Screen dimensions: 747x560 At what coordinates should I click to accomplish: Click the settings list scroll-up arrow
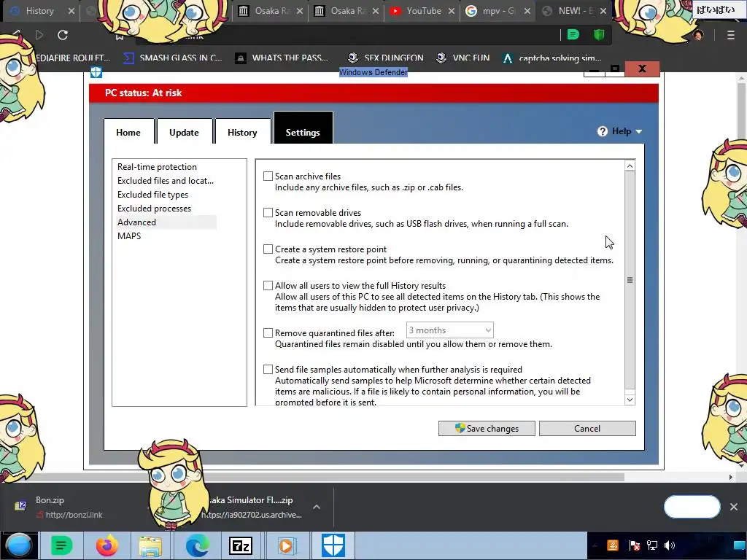pos(630,166)
